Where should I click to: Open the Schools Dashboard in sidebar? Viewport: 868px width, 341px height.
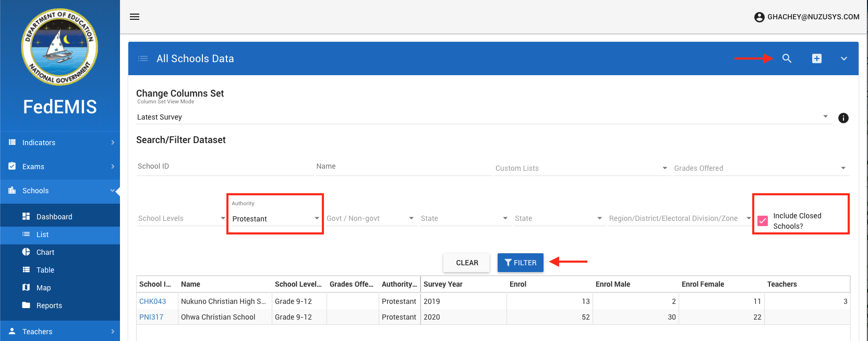[54, 217]
